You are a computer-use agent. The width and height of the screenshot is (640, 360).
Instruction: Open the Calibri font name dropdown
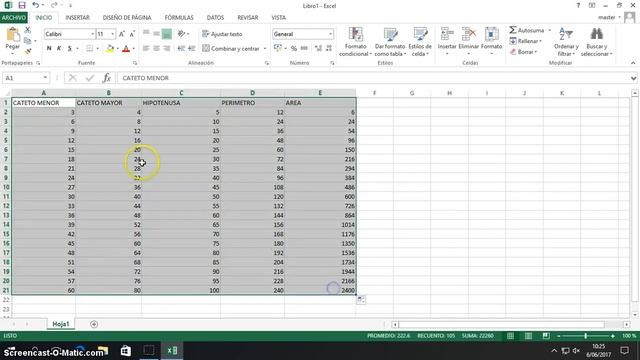93,34
